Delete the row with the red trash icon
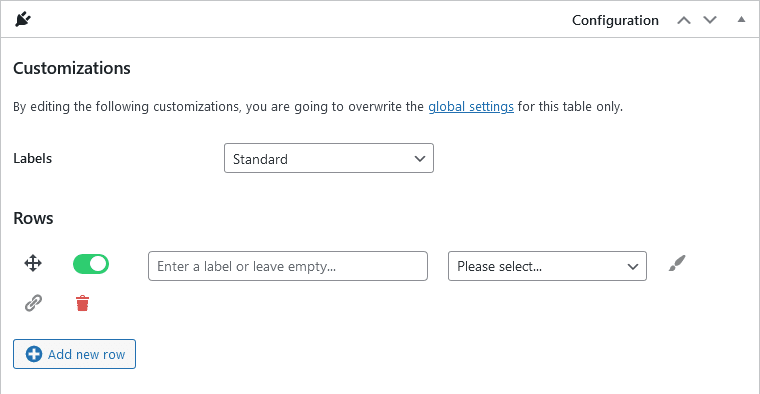This screenshot has height=394, width=760. click(x=82, y=303)
